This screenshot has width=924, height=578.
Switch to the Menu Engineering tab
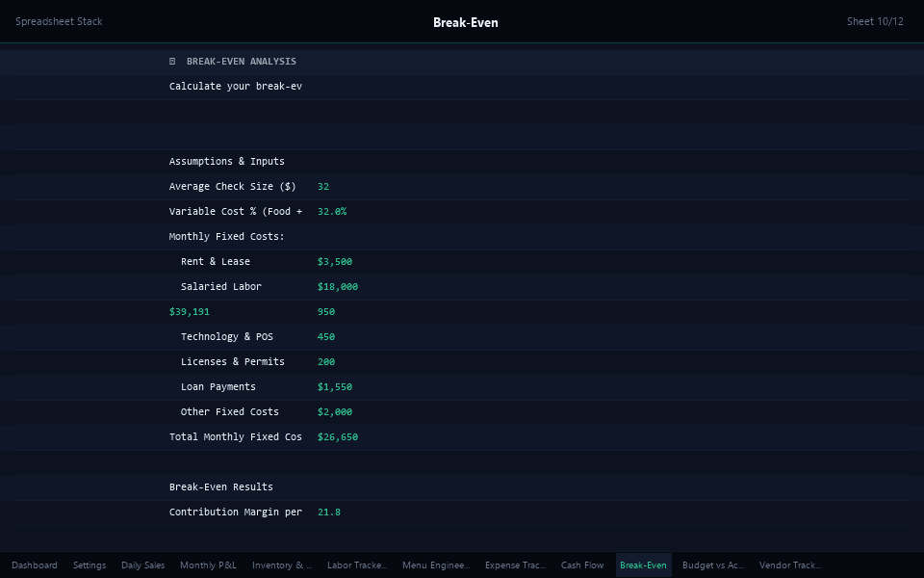[x=435, y=565]
